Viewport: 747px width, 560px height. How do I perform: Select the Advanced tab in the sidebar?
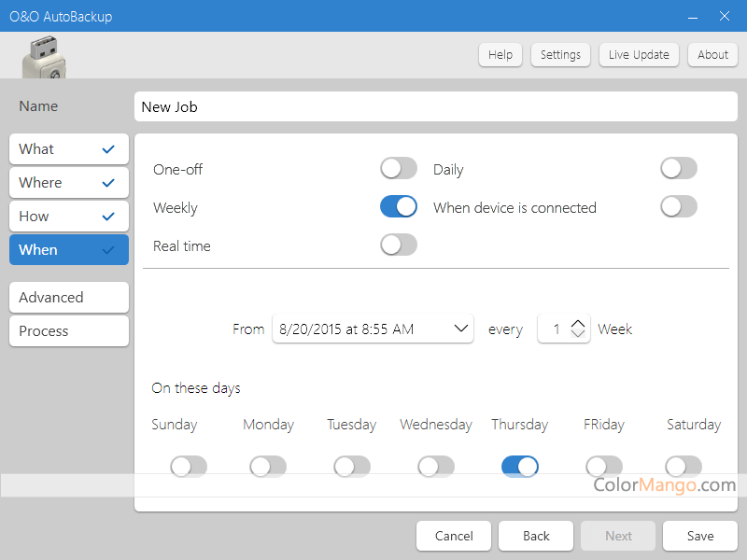(x=69, y=298)
